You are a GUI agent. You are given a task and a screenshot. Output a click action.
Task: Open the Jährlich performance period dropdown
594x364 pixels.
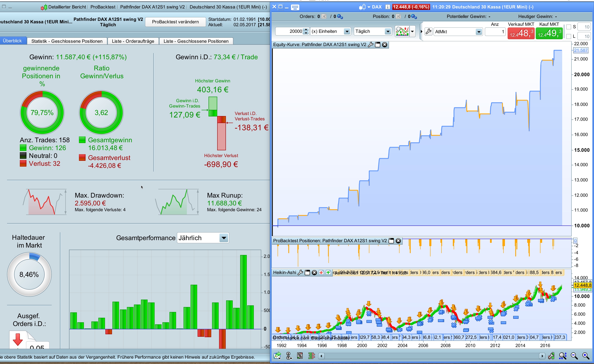coord(224,238)
